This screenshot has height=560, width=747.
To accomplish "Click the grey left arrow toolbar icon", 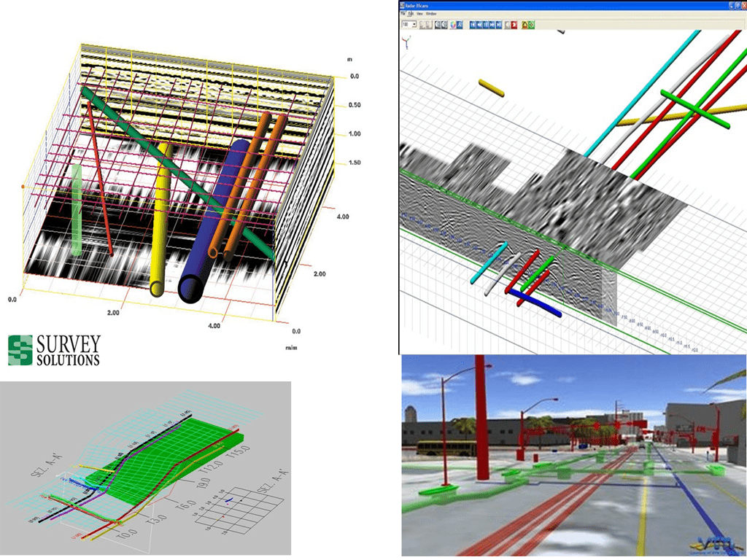I will point(507,25).
